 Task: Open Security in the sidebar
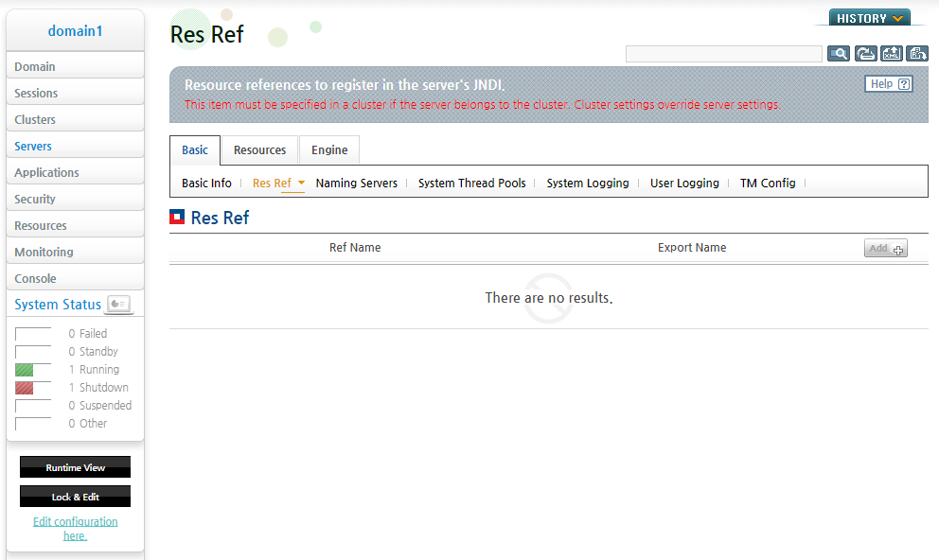(76, 199)
